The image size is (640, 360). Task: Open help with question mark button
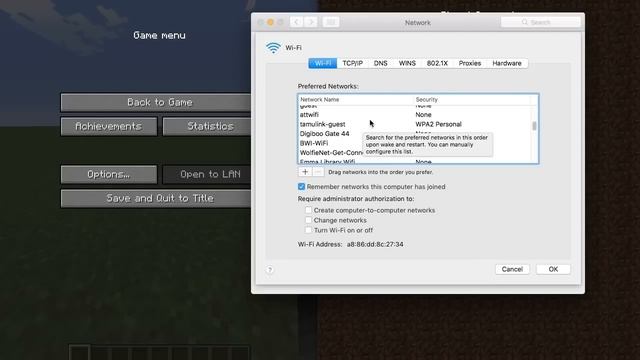[x=270, y=269]
